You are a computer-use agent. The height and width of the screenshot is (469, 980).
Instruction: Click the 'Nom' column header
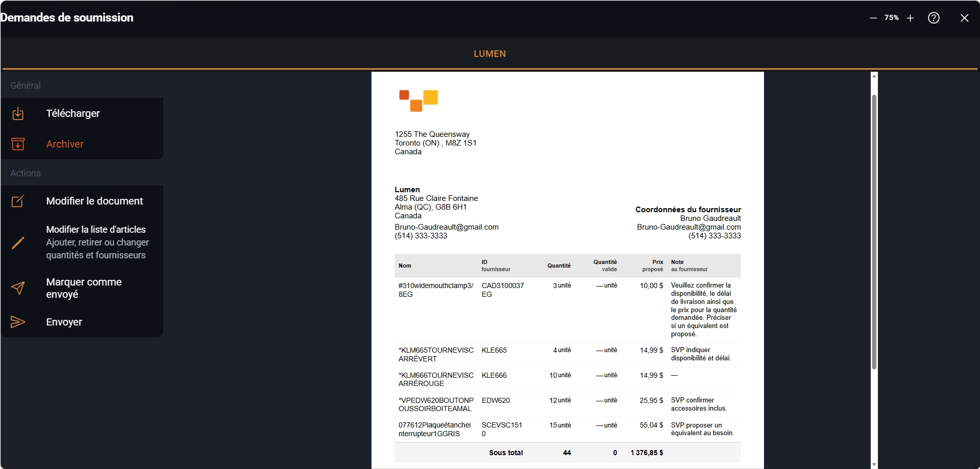tap(405, 266)
